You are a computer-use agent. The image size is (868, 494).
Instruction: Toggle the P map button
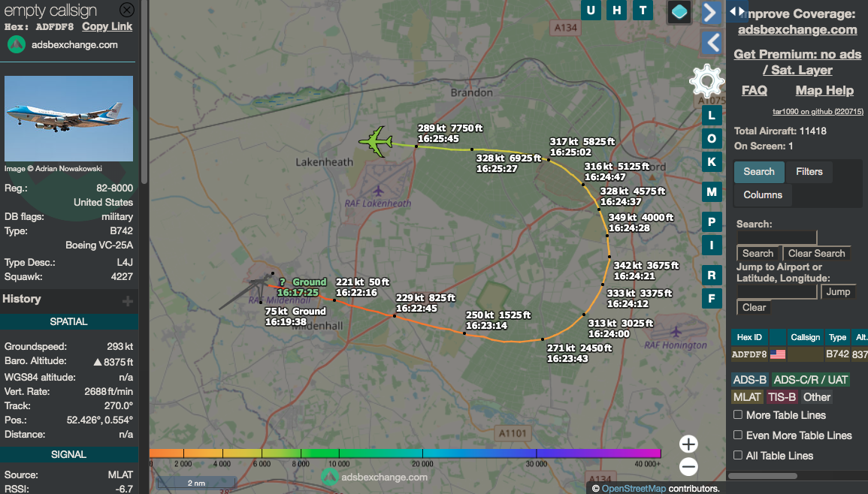pyautogui.click(x=712, y=221)
